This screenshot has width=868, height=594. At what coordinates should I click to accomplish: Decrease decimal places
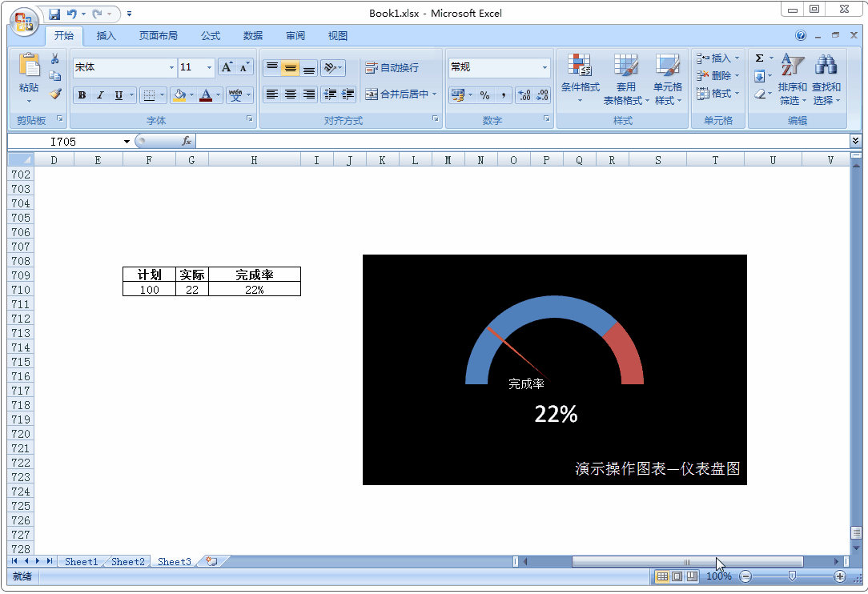(543, 95)
